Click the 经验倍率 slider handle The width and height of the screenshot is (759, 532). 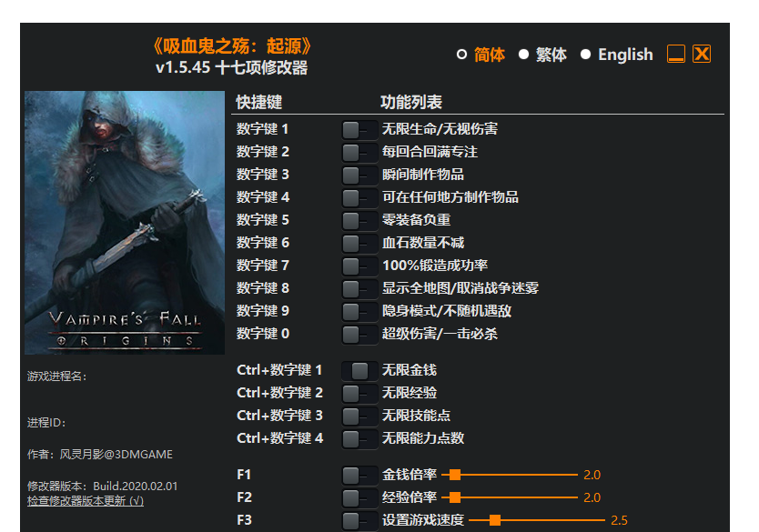(454, 497)
